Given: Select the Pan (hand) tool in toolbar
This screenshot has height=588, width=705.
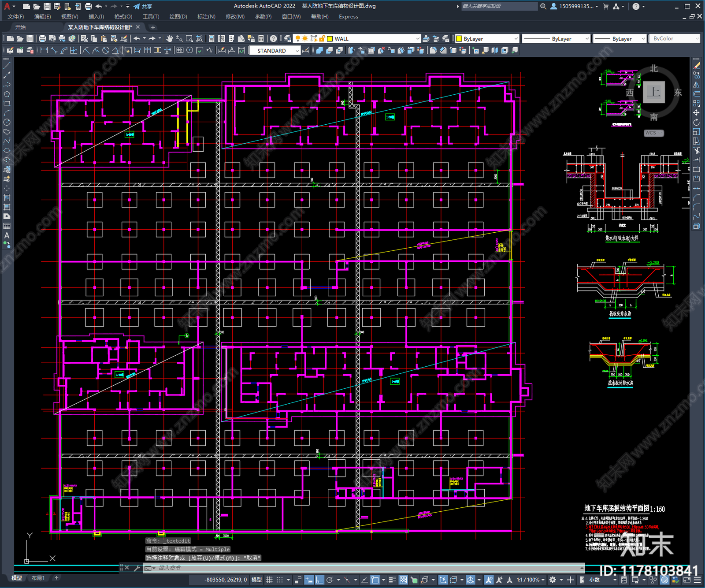Looking at the screenshot, I should (170, 39).
